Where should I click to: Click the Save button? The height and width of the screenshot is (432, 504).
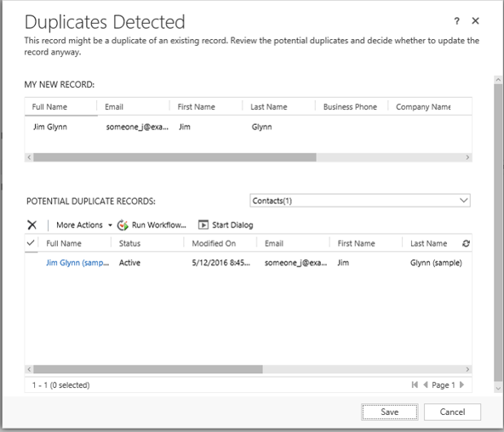coord(390,412)
